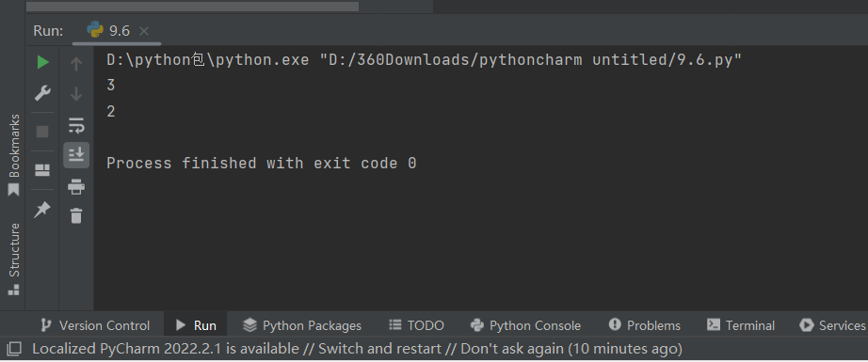Select the 9.6 run tab
The width and height of the screenshot is (868, 362).
tap(109, 31)
